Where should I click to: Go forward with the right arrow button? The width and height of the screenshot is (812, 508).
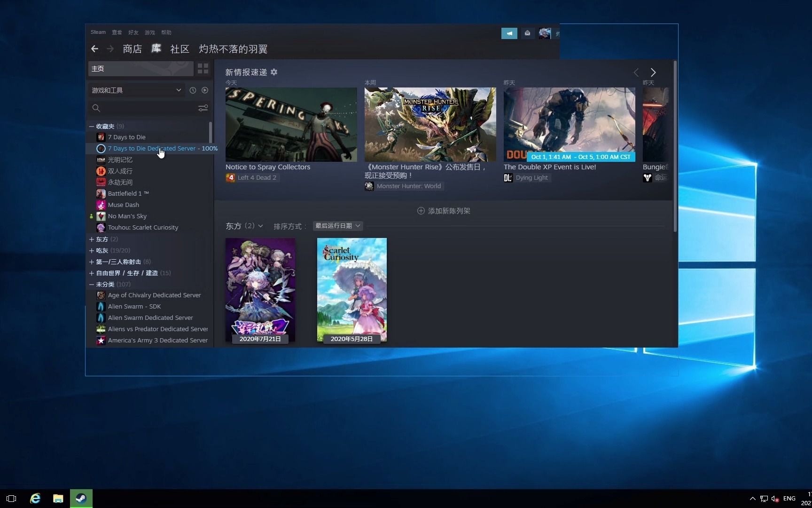(x=110, y=49)
